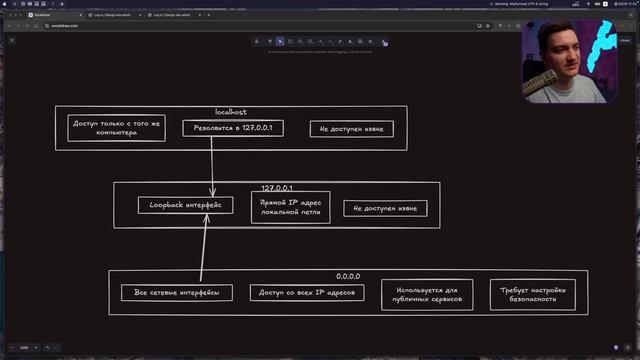Select the Hand panning tool

(x=270, y=42)
